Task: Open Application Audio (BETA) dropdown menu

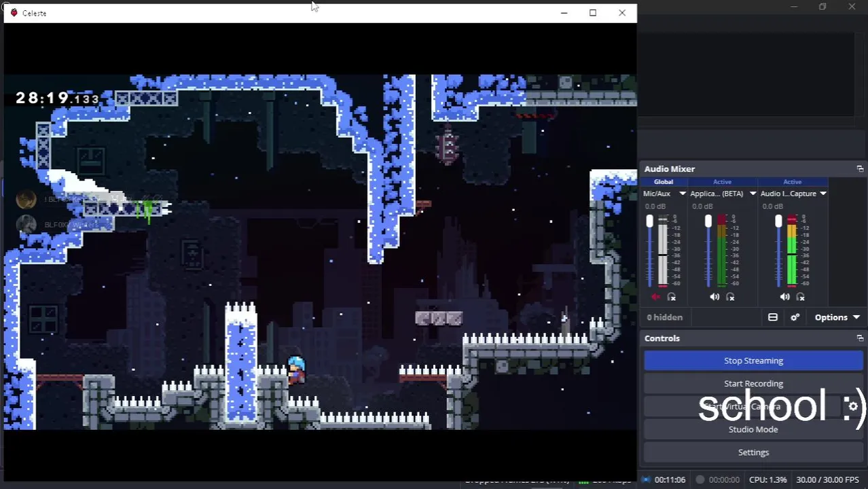Action: (753, 194)
